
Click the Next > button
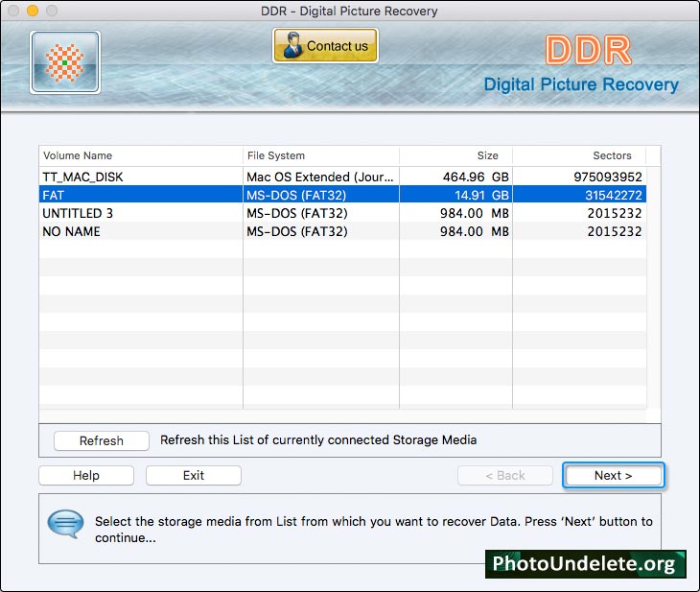pyautogui.click(x=614, y=475)
